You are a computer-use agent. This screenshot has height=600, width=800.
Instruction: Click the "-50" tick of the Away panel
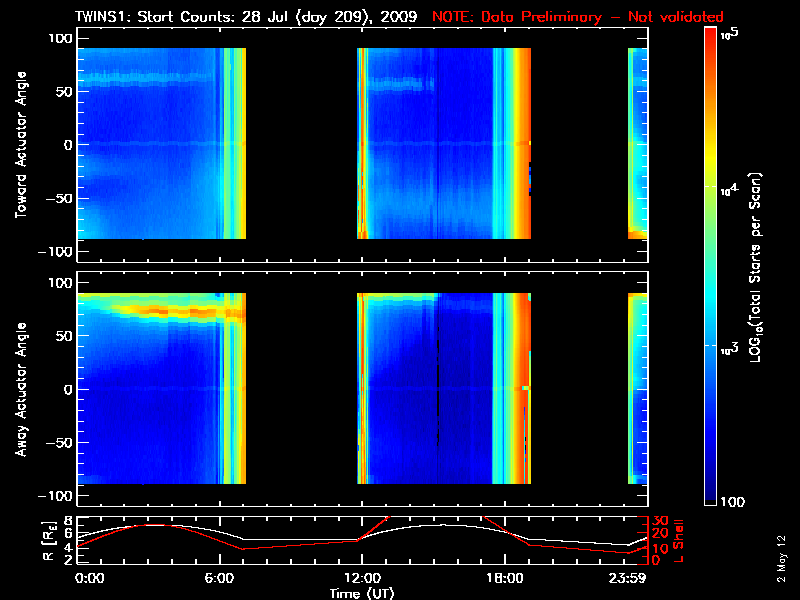pos(59,443)
